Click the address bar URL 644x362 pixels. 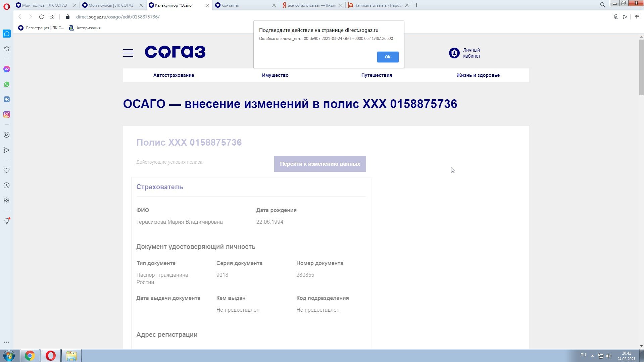(x=118, y=17)
